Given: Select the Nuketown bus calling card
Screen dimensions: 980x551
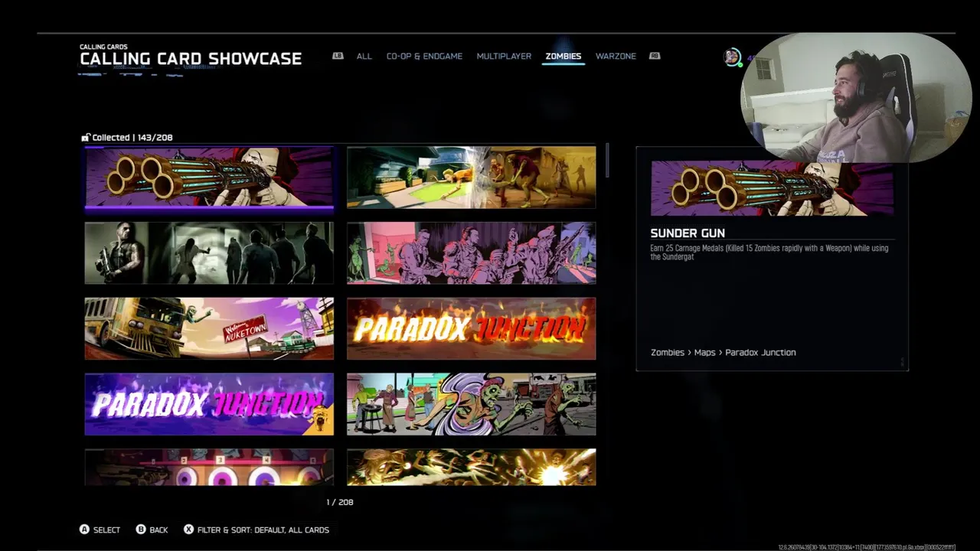Looking at the screenshot, I should point(209,328).
